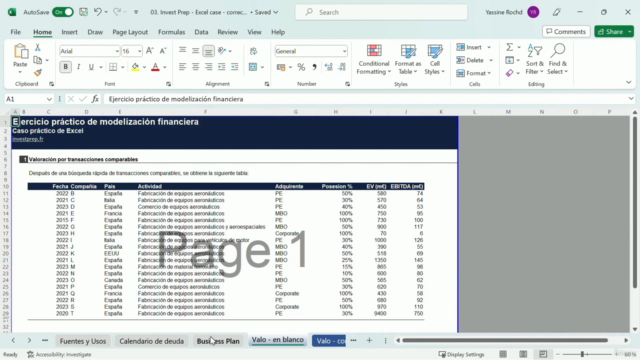Screen dimensions: 640x360
Task: Click the Save icon in title bar
Action: (x=83, y=12)
